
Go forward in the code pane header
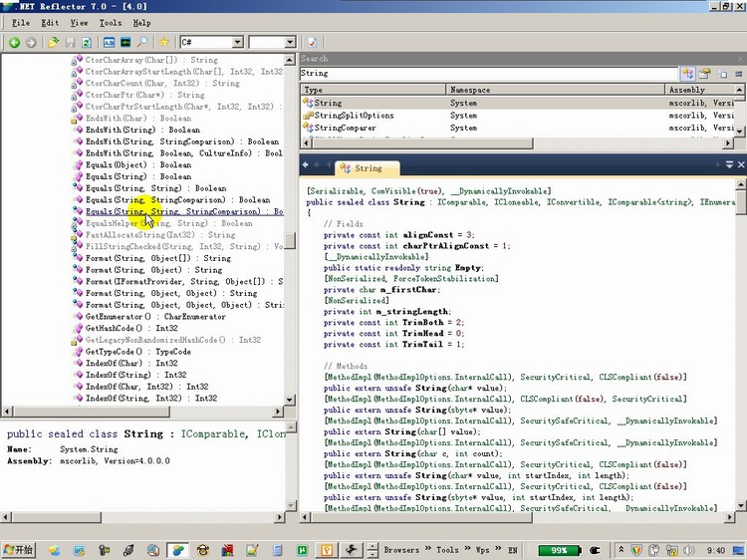pos(317,164)
